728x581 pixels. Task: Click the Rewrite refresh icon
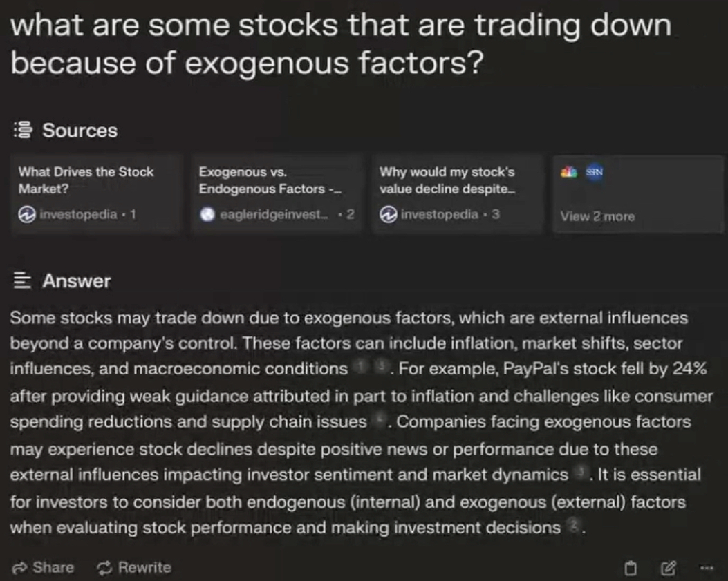click(104, 568)
